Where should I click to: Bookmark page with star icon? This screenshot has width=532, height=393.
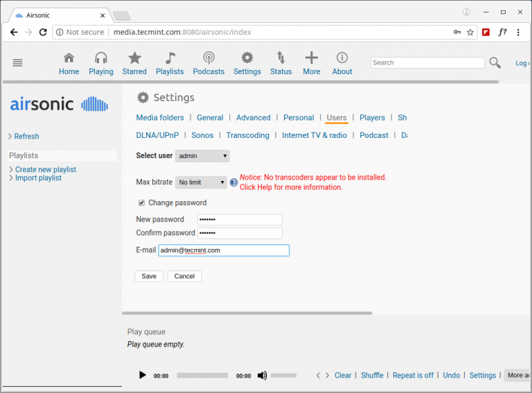470,33
